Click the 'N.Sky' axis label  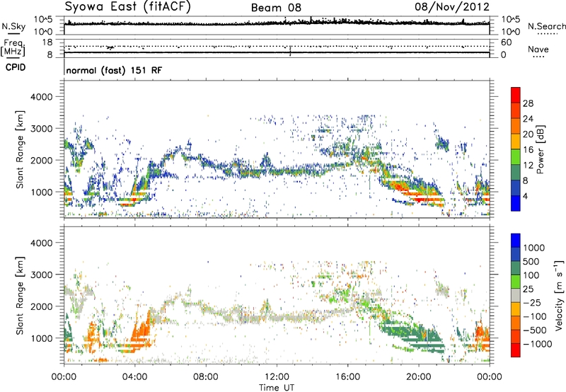click(13, 26)
